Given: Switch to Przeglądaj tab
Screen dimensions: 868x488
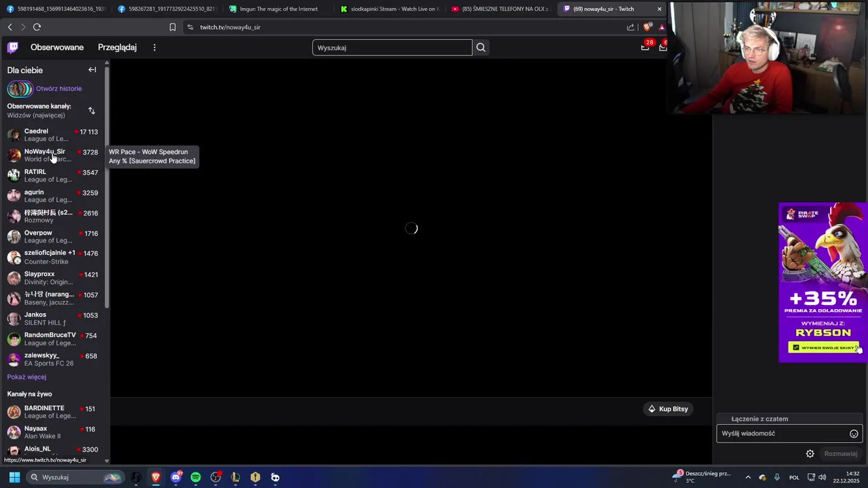Looking at the screenshot, I should [117, 47].
